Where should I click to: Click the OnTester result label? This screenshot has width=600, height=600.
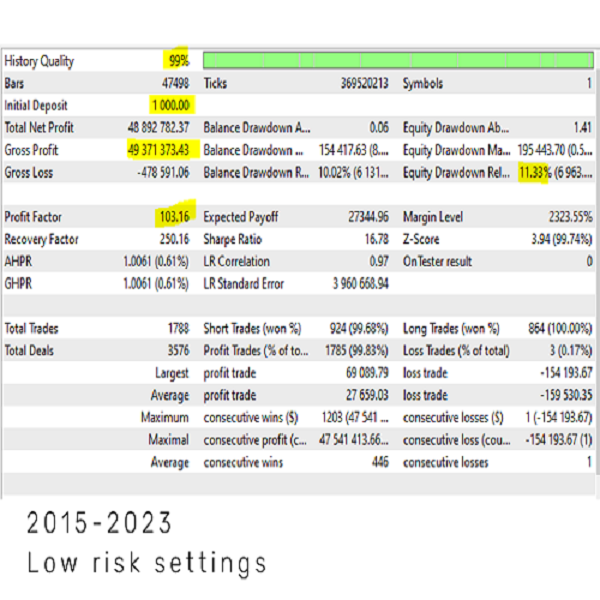(x=437, y=261)
